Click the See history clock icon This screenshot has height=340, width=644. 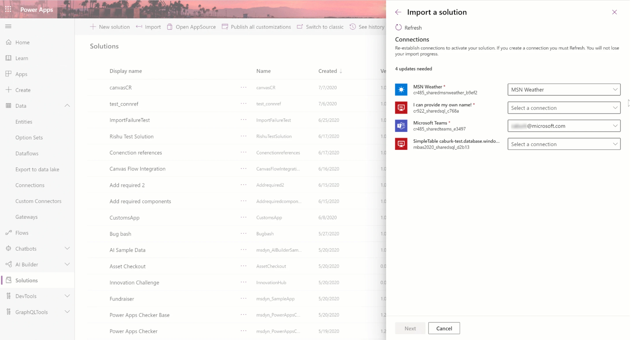tap(353, 27)
